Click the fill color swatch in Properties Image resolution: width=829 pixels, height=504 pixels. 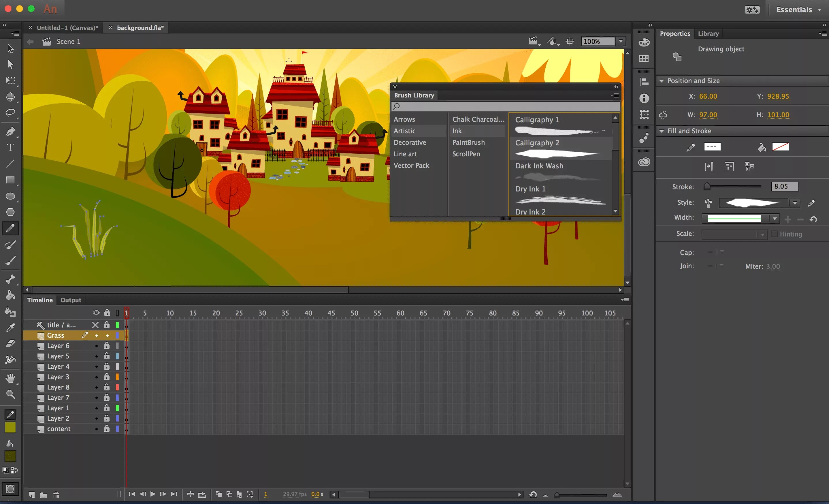click(780, 147)
